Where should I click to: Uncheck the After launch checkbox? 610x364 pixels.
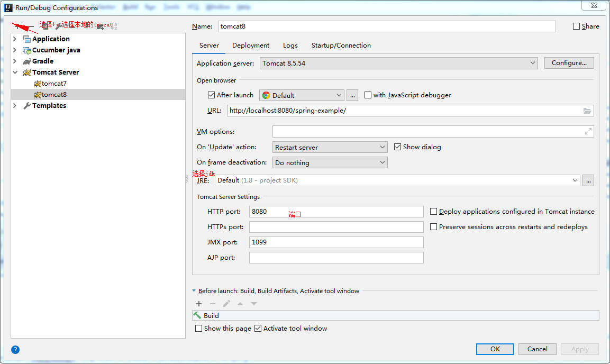point(211,95)
